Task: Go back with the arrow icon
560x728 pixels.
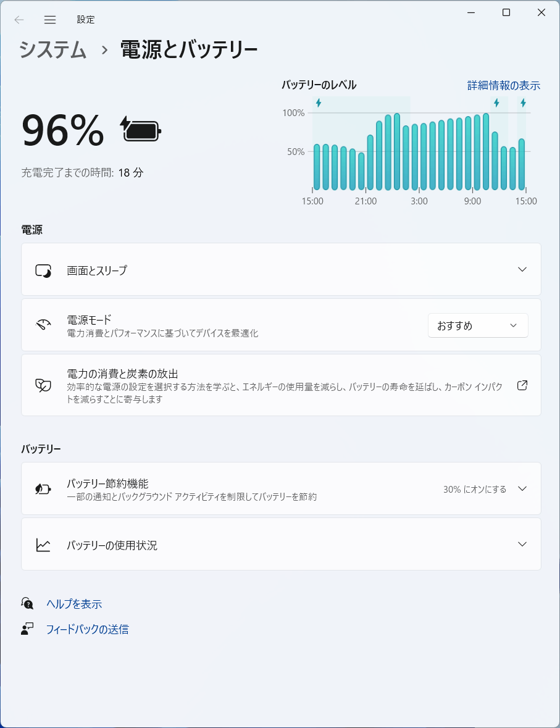Action: click(x=19, y=20)
